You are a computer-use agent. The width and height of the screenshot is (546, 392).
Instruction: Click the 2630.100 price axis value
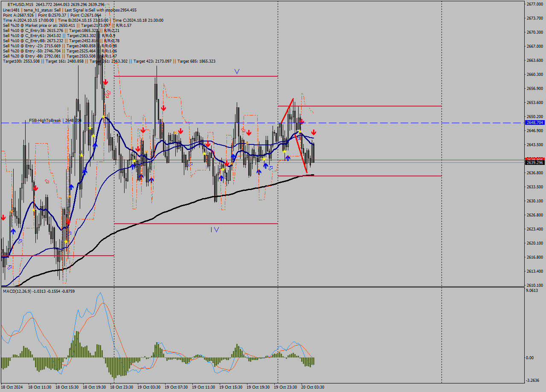(x=534, y=201)
